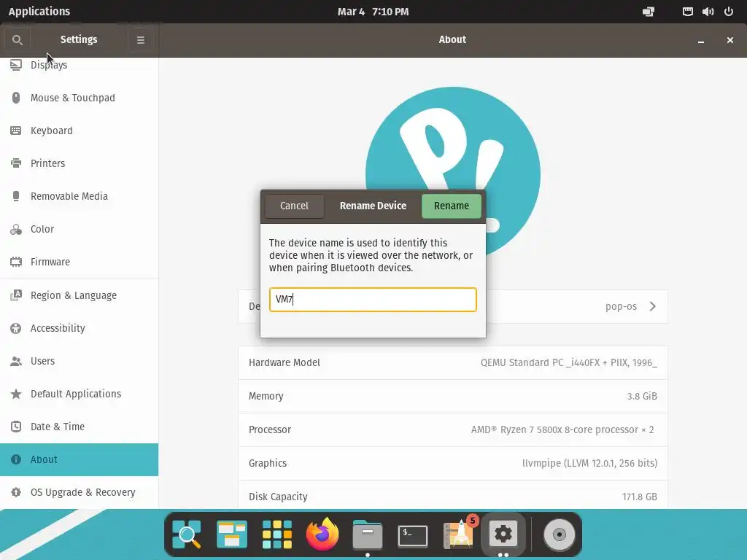Open Accessibility settings
This screenshot has height=560, width=747.
coord(79,328)
